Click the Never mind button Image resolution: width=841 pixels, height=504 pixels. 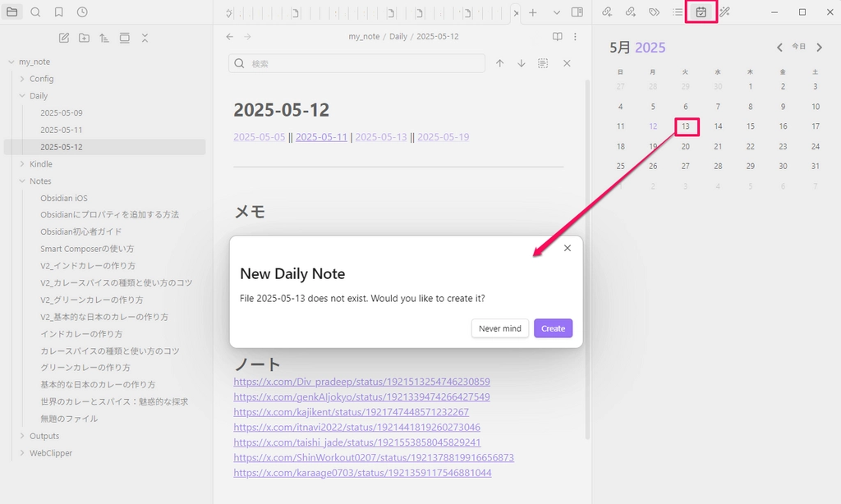point(499,328)
